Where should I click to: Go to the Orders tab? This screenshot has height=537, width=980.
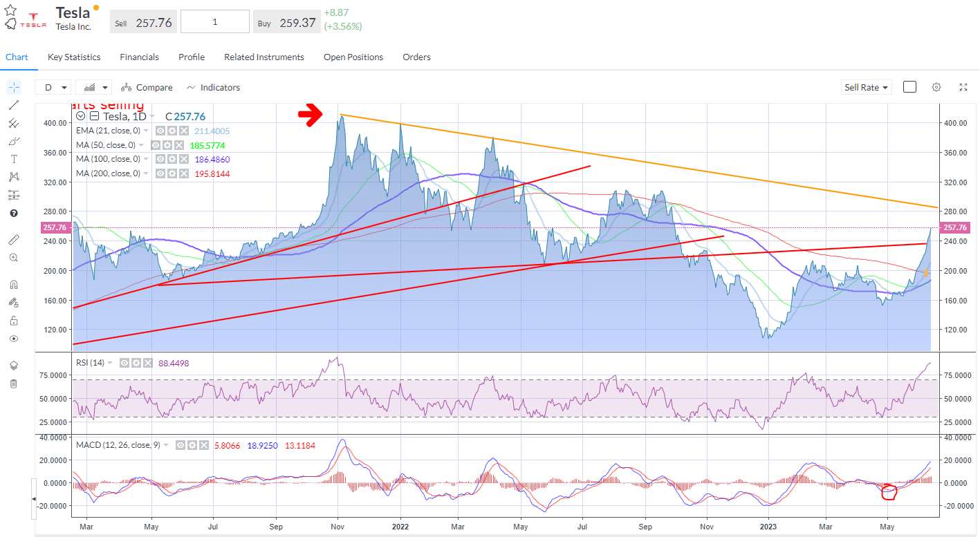(x=417, y=57)
